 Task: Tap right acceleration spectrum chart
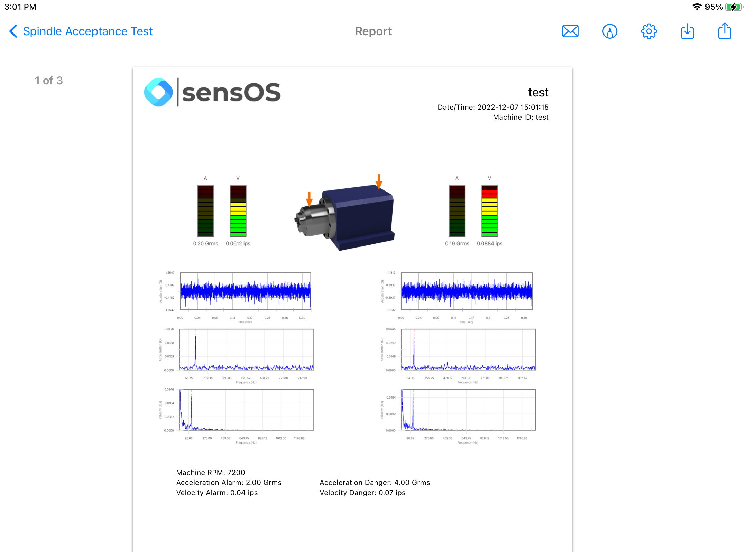[x=468, y=349]
